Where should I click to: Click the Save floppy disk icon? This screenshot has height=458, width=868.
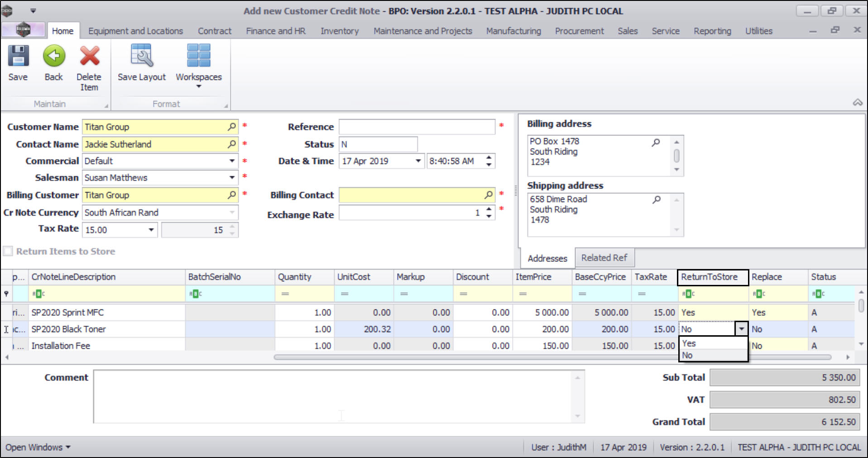point(18,56)
